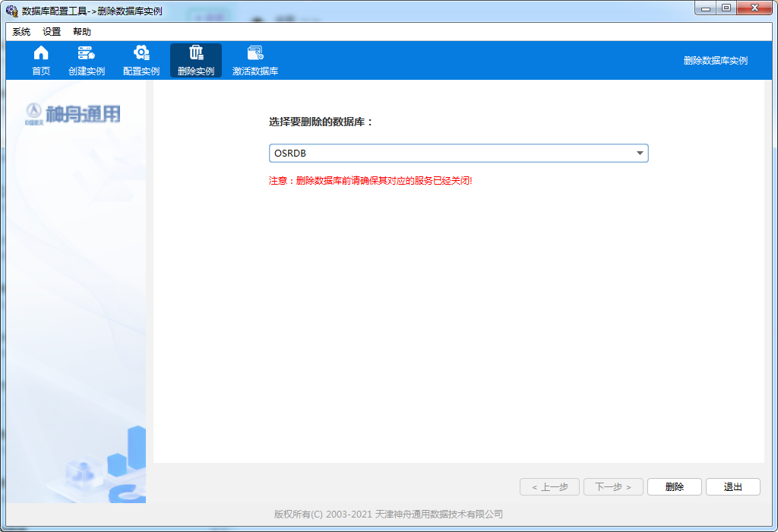Click the red 注意 warning text
Viewport: 778px width, 532px height.
pos(371,182)
